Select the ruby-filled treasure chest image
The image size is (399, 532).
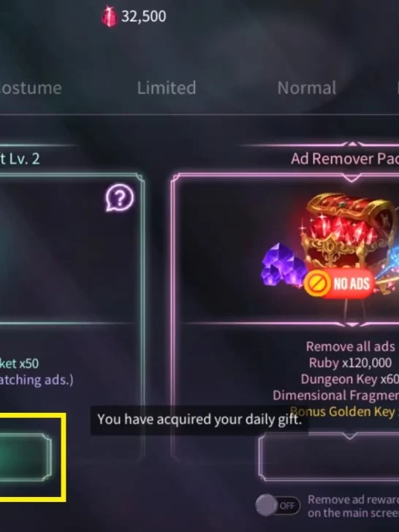pos(349,232)
